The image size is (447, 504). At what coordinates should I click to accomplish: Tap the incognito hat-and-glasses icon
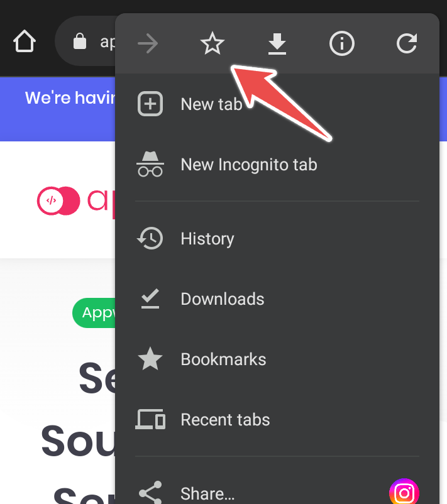coord(150,164)
